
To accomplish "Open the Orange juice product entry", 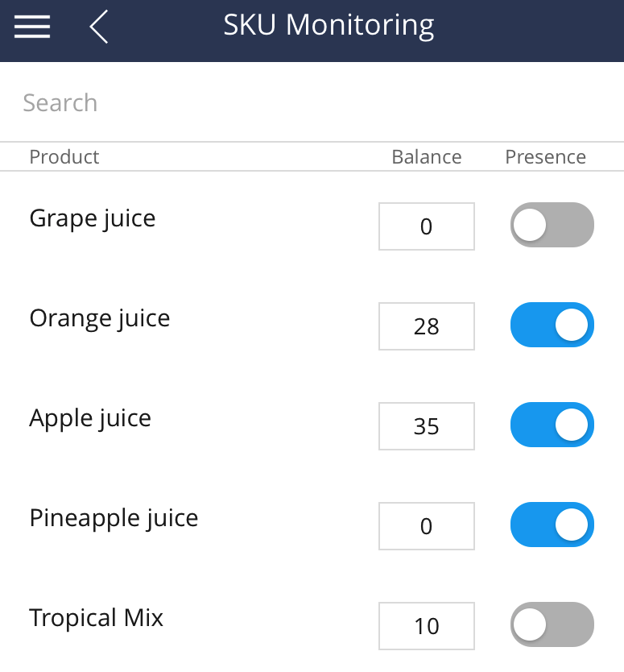I will [99, 319].
